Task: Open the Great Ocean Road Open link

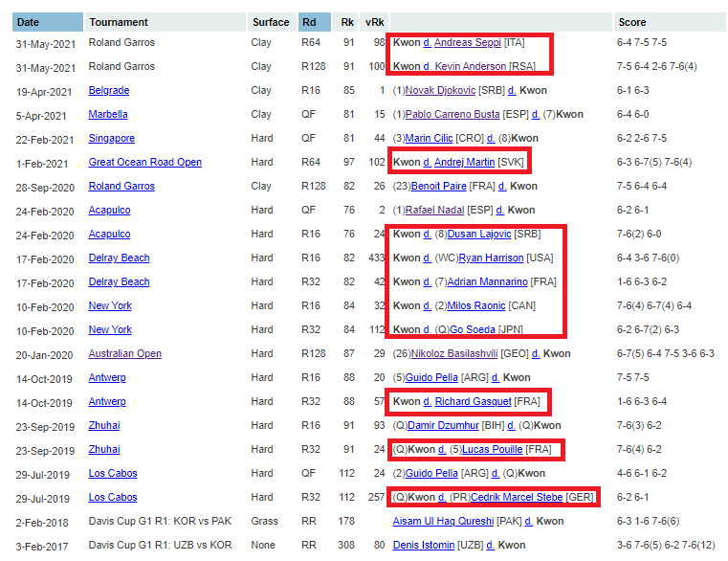Action: coord(145,162)
